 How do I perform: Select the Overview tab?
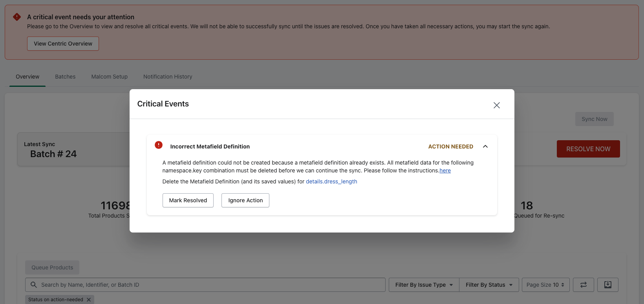tap(27, 77)
